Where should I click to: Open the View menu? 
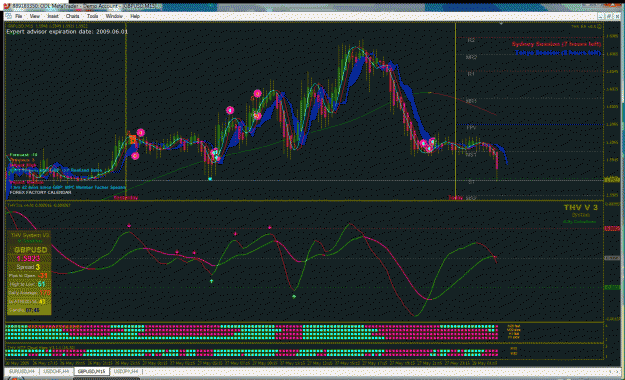[35, 16]
